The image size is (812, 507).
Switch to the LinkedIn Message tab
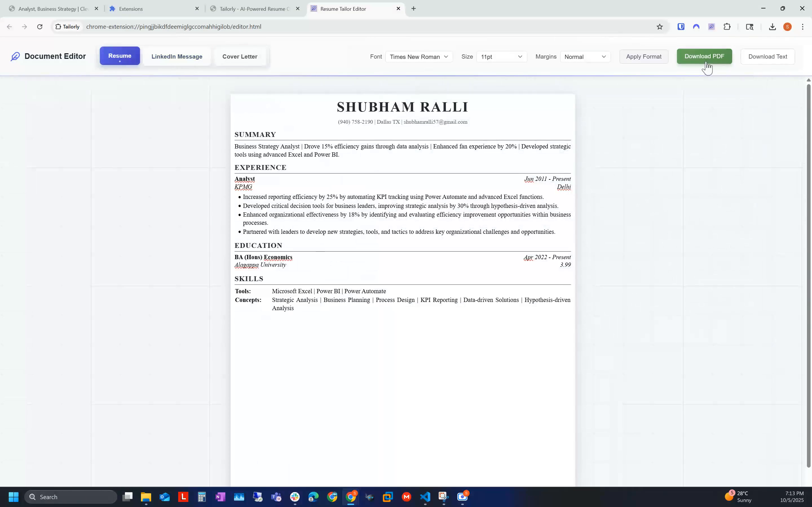176,56
